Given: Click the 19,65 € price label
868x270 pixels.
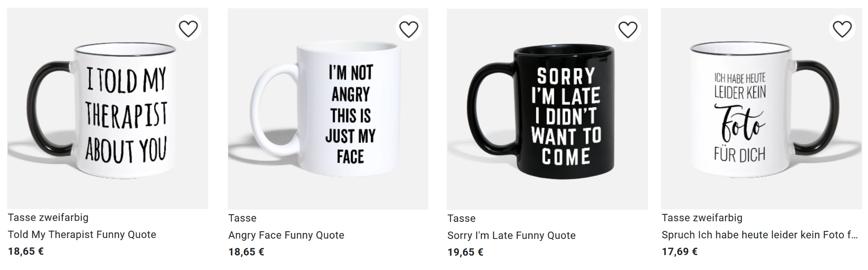Looking at the screenshot, I should coord(465,253).
